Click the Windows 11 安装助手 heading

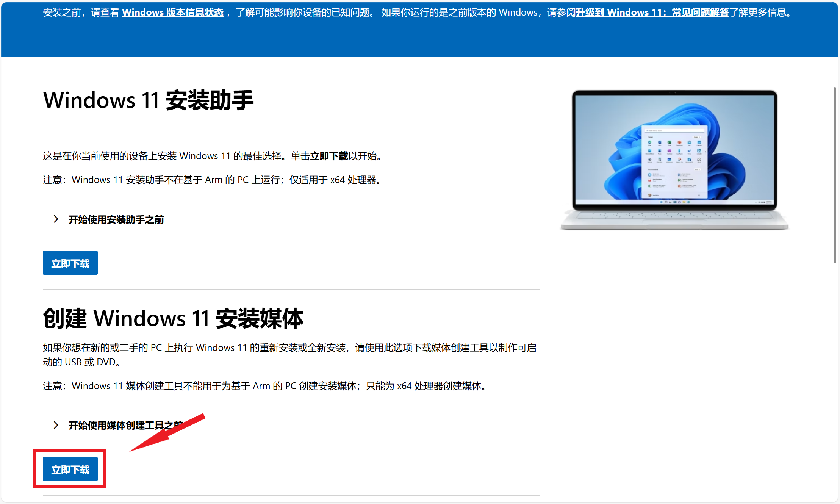pos(148,100)
